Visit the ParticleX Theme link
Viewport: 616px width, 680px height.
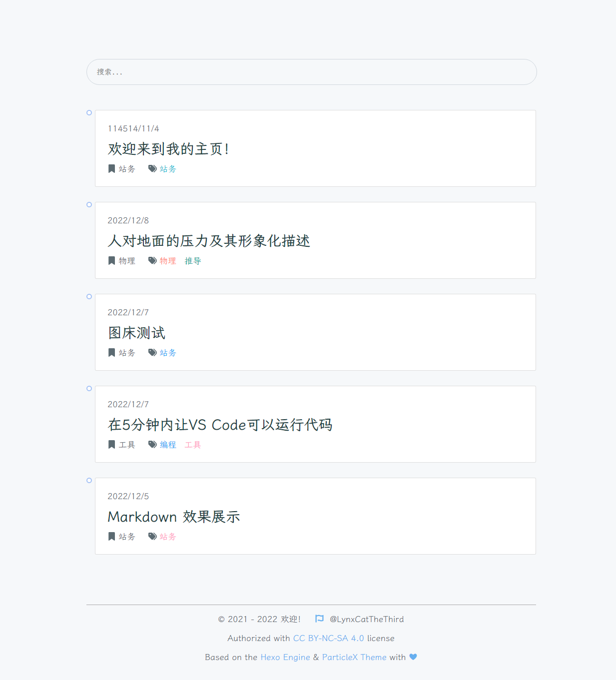354,657
